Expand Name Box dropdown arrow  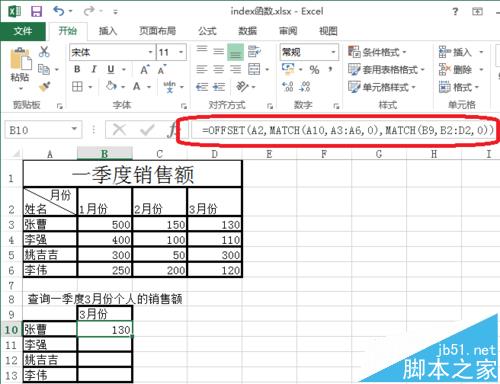pyautogui.click(x=74, y=129)
